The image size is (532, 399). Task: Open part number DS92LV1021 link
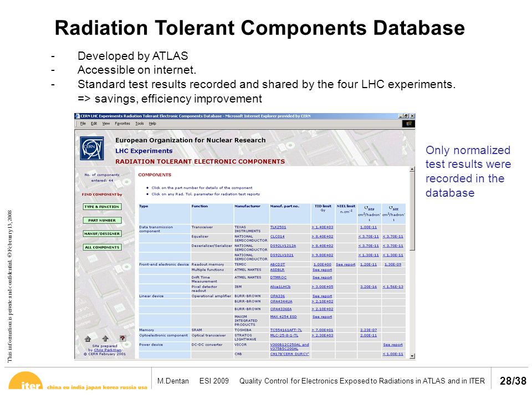coord(282,255)
